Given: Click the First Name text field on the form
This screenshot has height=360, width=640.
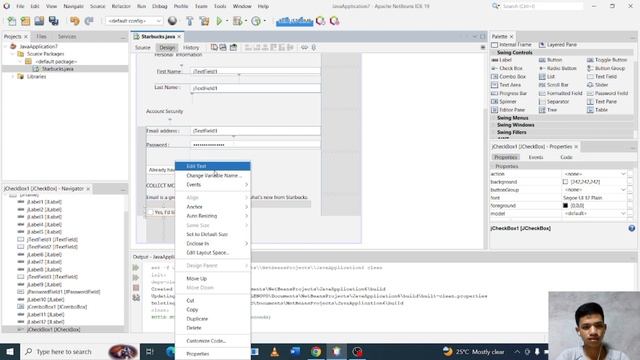Looking at the screenshot, I should coord(256,71).
